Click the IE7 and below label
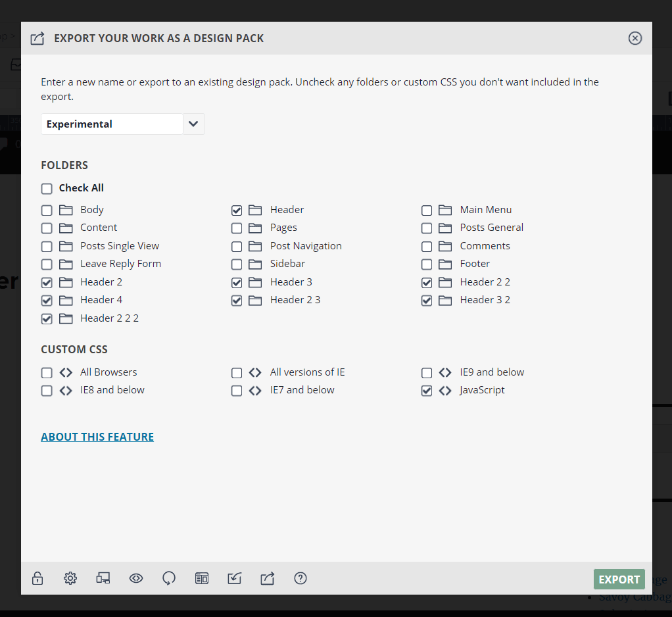The width and height of the screenshot is (672, 617). (x=302, y=390)
